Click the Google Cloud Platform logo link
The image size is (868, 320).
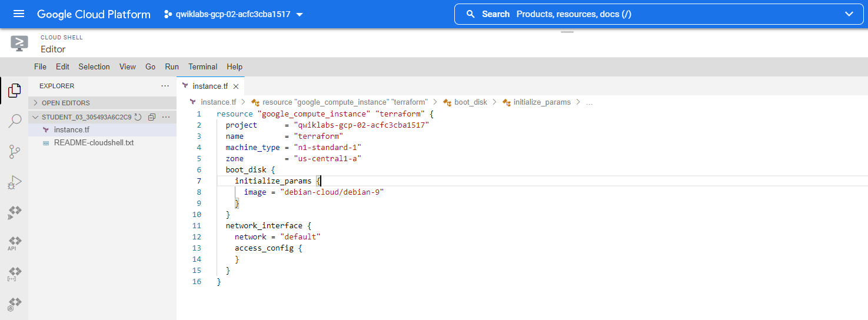pyautogui.click(x=94, y=14)
